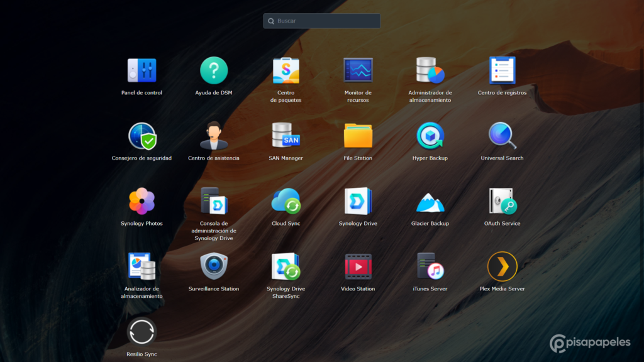The width and height of the screenshot is (644, 362).
Task: Open Resilio Sync
Action: (x=142, y=332)
